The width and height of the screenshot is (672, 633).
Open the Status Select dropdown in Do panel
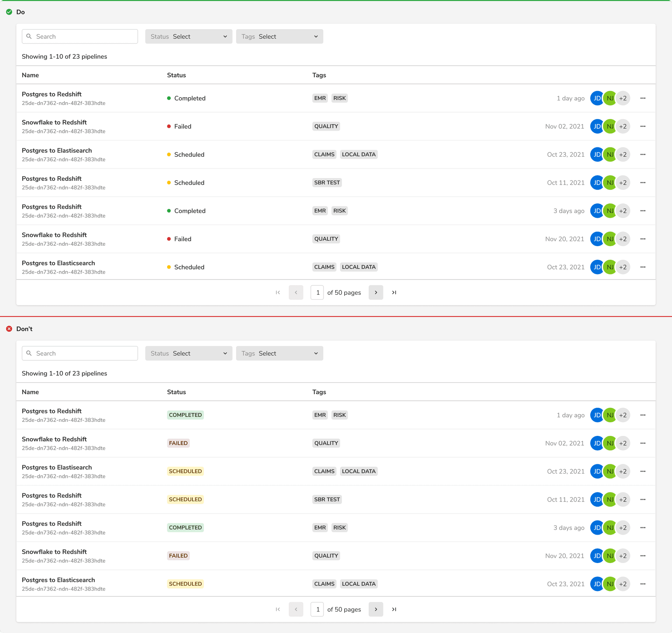tap(189, 37)
